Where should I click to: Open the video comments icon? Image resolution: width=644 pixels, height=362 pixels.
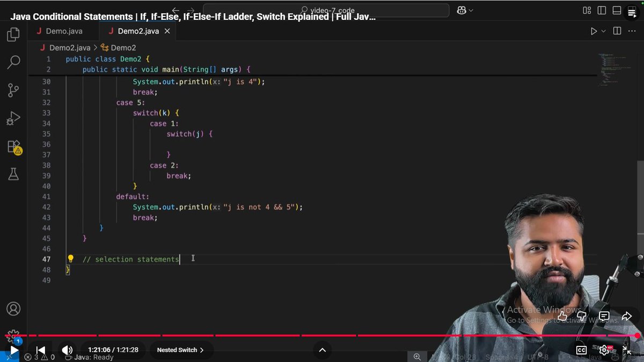coord(604,316)
